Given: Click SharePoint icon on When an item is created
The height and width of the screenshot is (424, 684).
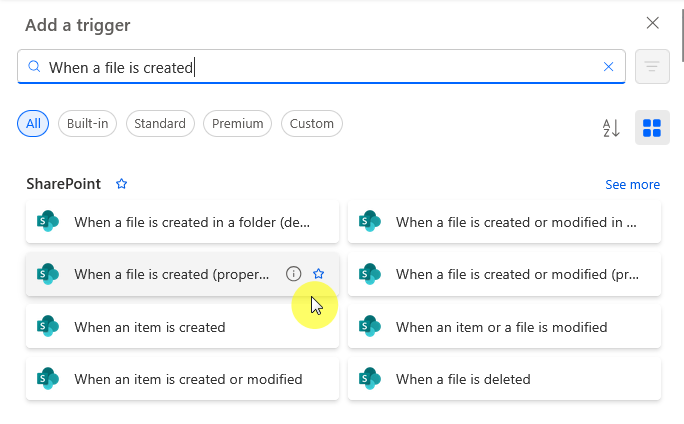Looking at the screenshot, I should (48, 326).
